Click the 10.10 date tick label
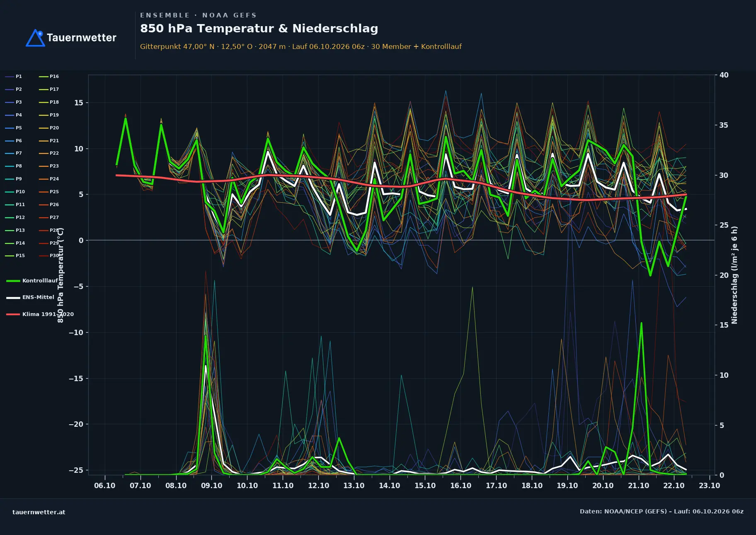Viewport: 756px width, 535px height. [247, 486]
